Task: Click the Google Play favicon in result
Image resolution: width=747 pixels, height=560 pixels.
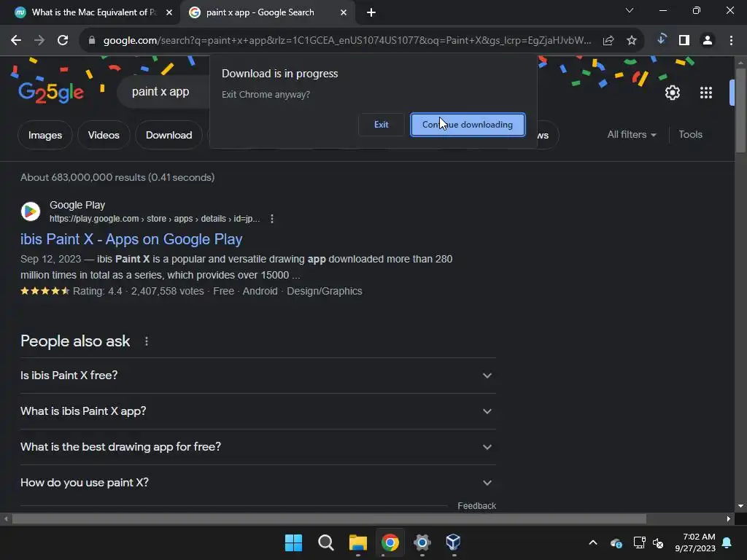Action: [31, 211]
